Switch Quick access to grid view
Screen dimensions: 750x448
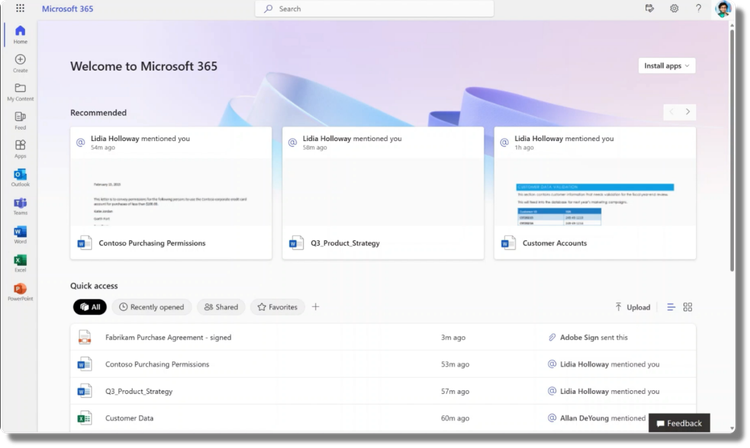pos(687,307)
